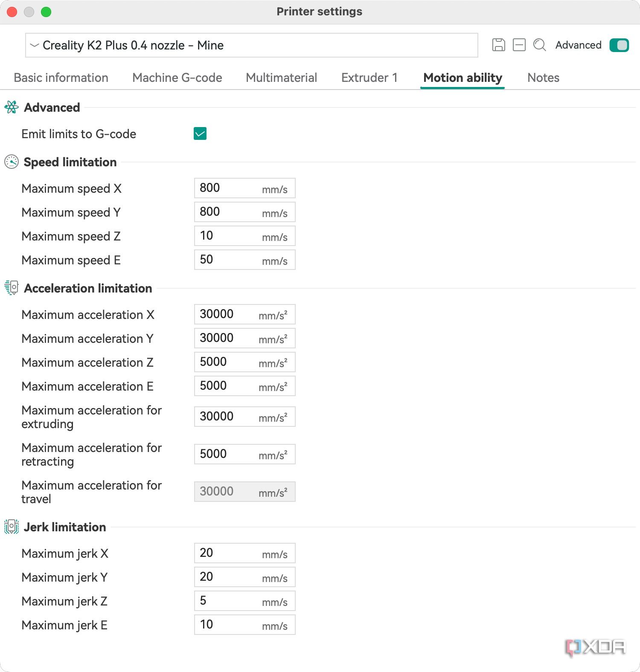Go to the Multimaterial tab

tap(281, 78)
